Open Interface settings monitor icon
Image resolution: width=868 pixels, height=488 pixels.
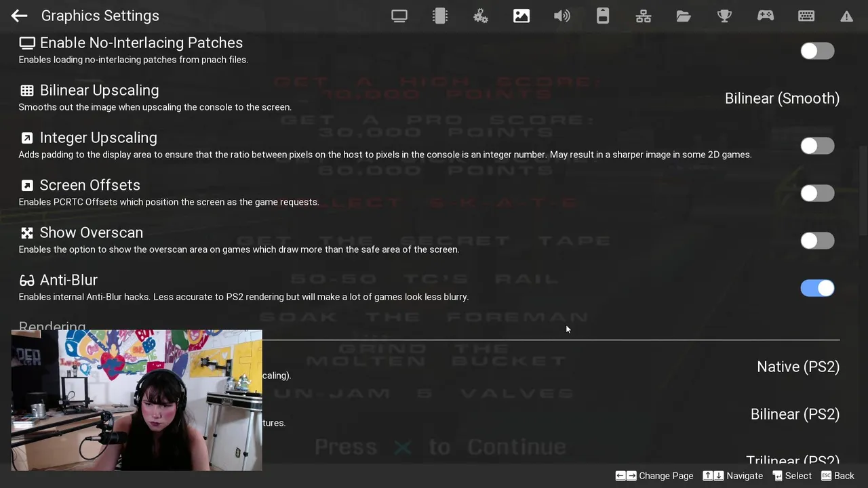[399, 16]
